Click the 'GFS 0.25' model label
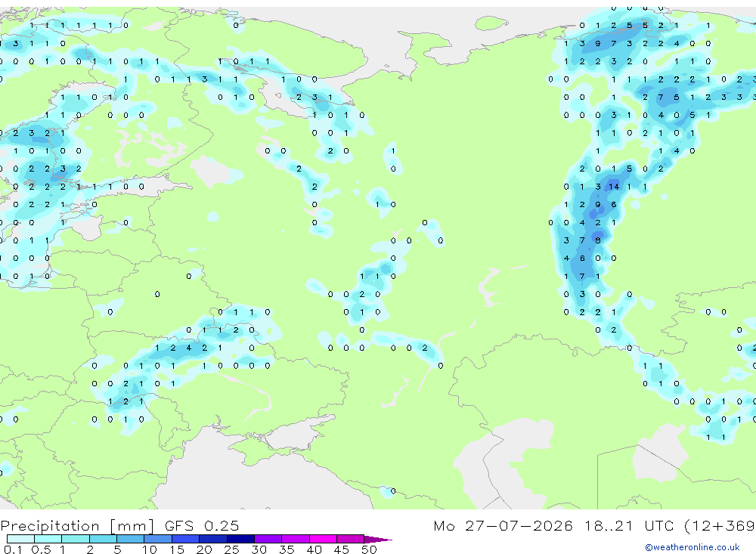Screen dimensions: 756x554 pos(202,525)
